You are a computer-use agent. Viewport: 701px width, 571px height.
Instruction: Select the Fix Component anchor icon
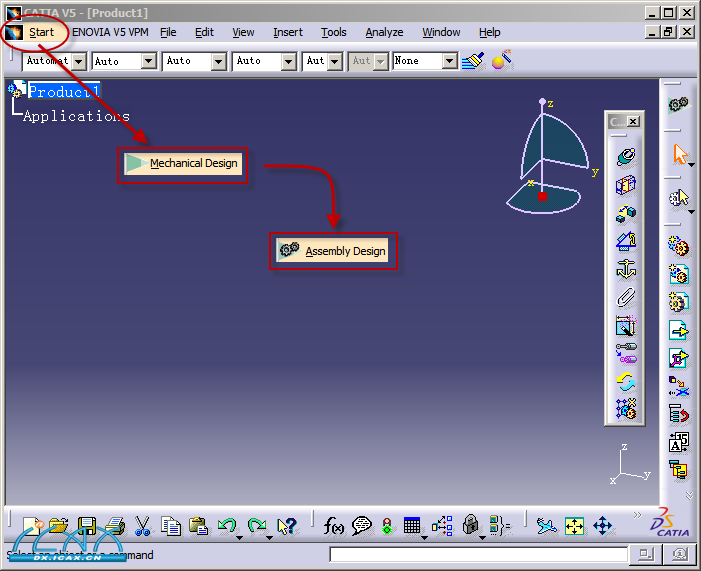pos(626,268)
